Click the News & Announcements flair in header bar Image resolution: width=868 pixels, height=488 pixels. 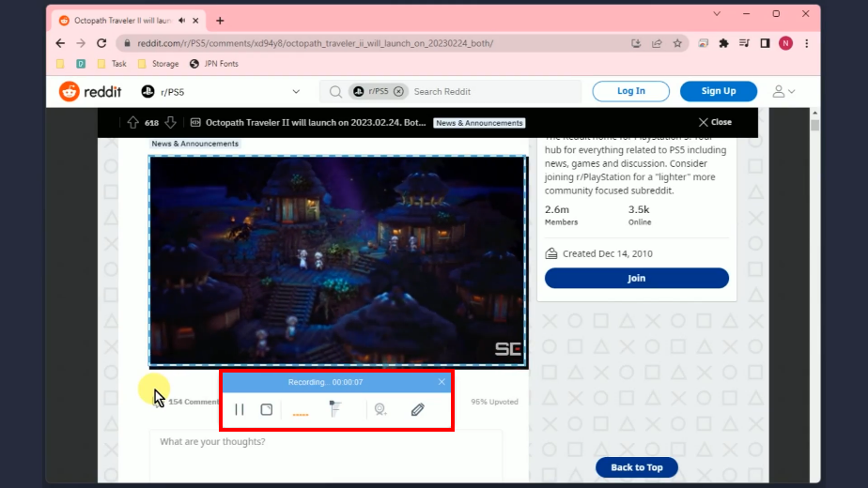click(479, 123)
